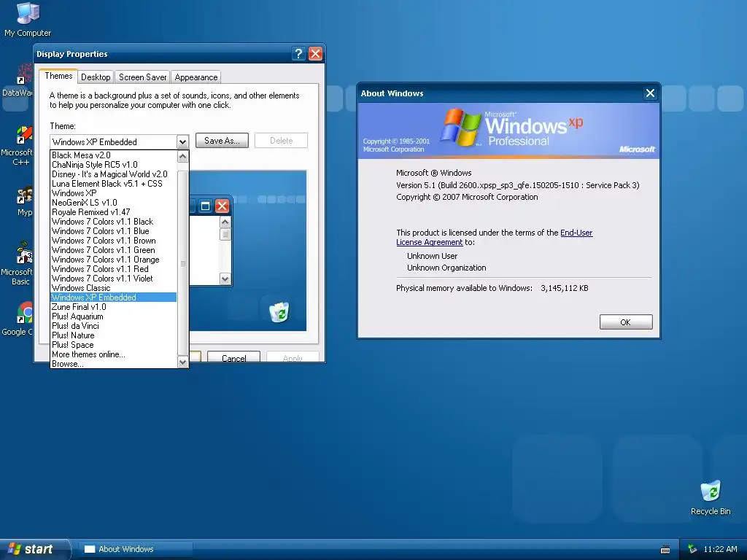Click the network icon beside the clock
Screen dimensions: 747x560
point(692,549)
